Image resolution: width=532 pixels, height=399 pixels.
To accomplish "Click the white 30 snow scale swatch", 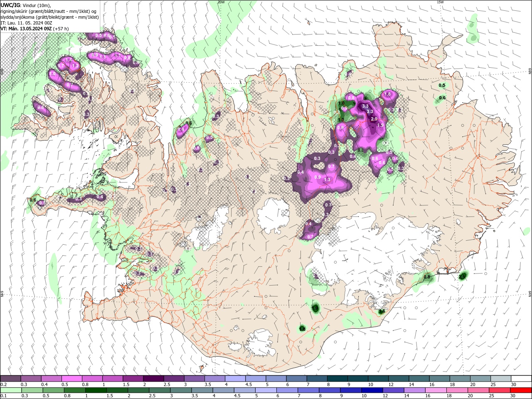I will point(521,379).
